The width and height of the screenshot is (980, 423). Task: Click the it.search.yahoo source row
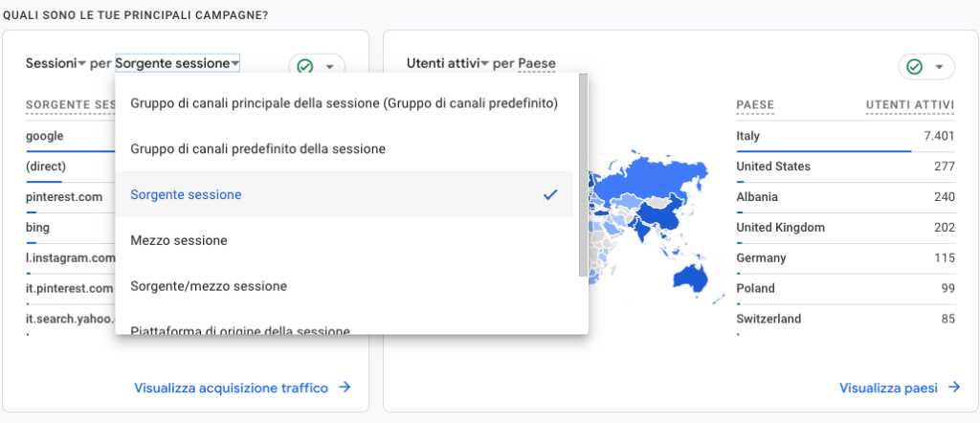point(70,320)
